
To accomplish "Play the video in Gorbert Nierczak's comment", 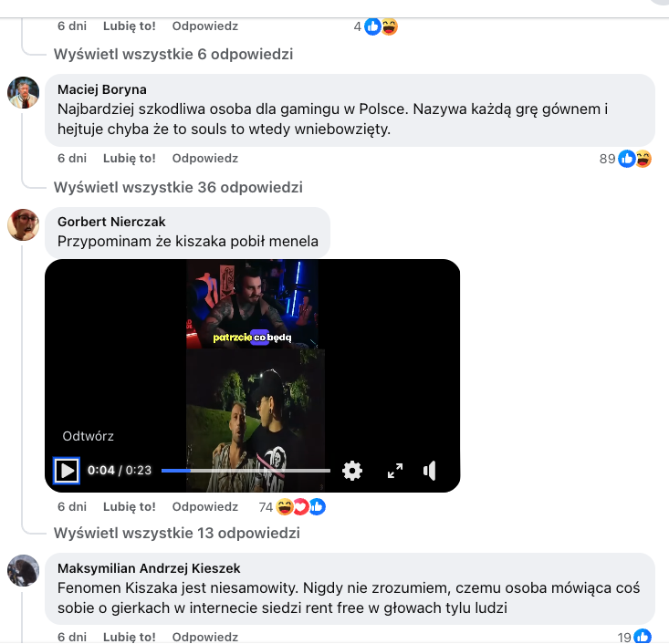I will click(x=66, y=471).
